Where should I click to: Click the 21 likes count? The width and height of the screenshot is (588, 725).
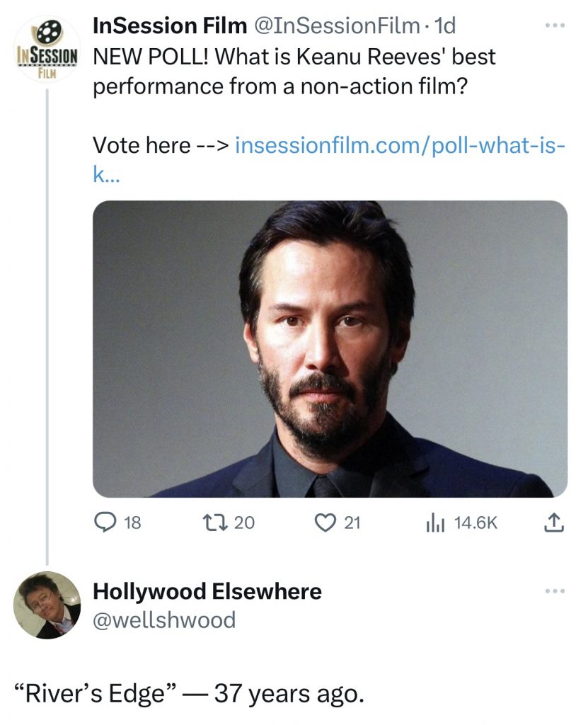pos(352,523)
